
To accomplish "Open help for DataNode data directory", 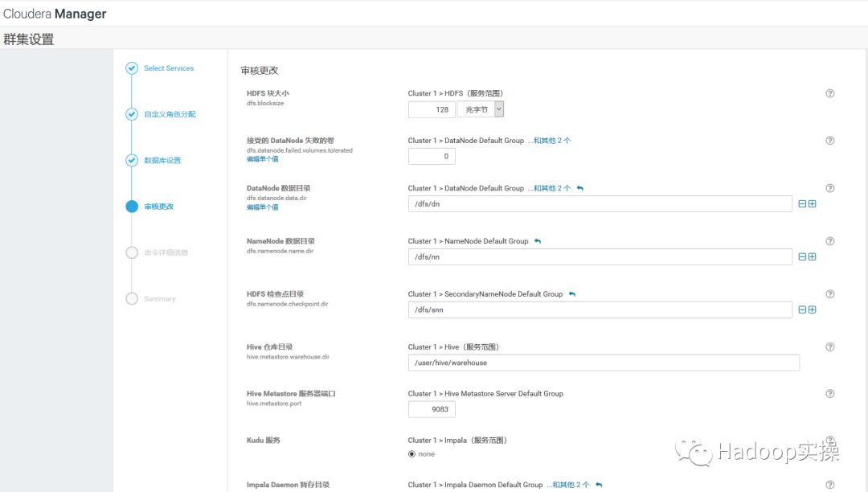I will click(x=829, y=188).
